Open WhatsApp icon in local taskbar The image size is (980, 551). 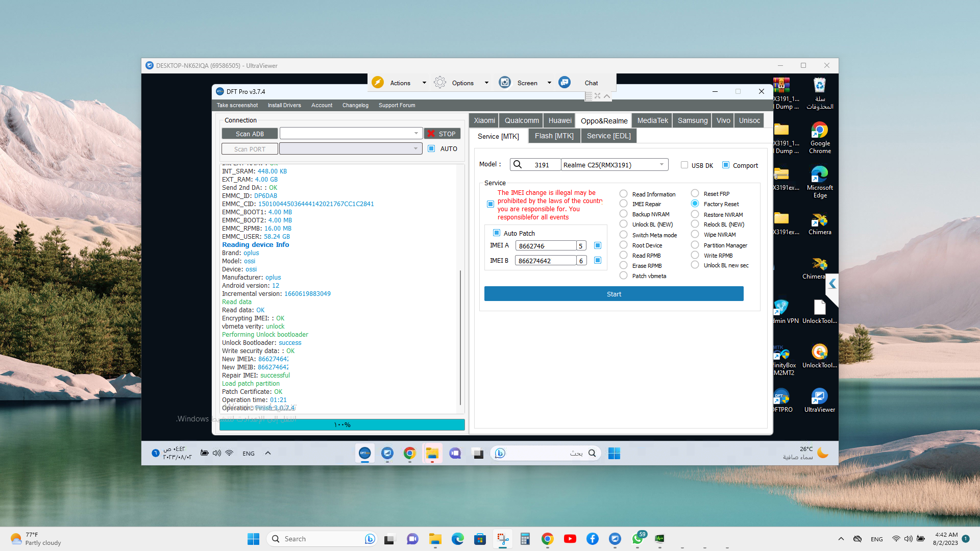pos(638,539)
